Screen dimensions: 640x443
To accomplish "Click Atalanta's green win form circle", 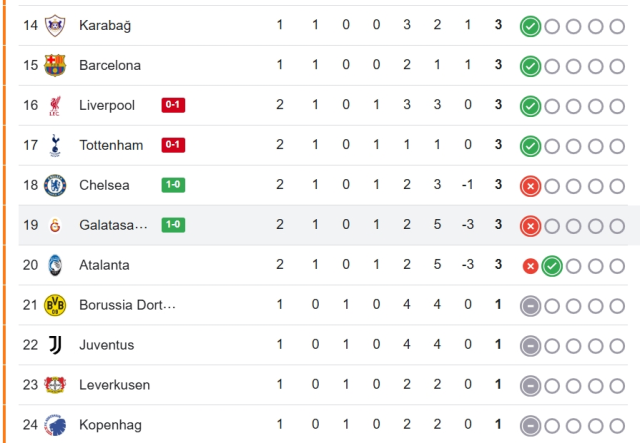I will coord(551,266).
